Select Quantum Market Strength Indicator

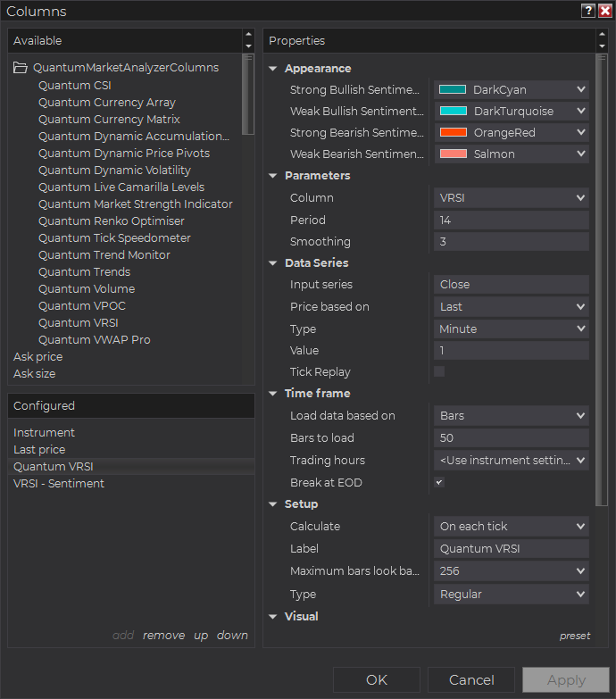(x=136, y=204)
